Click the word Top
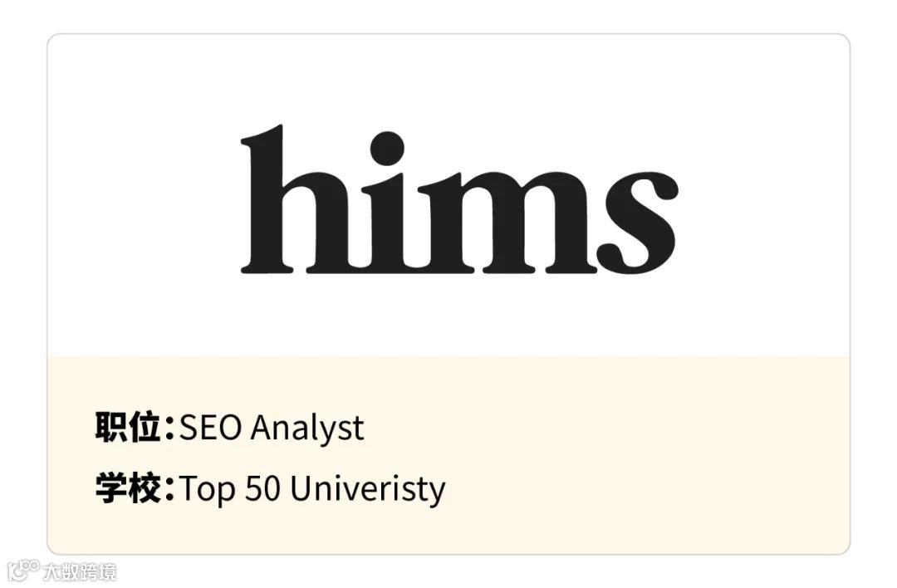 [x=208, y=490]
